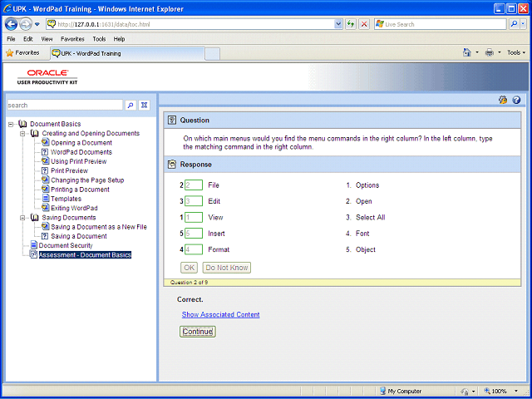Viewport: 532px width, 399px height.
Task: Open the Document Security item
Action: pyautogui.click(x=66, y=245)
